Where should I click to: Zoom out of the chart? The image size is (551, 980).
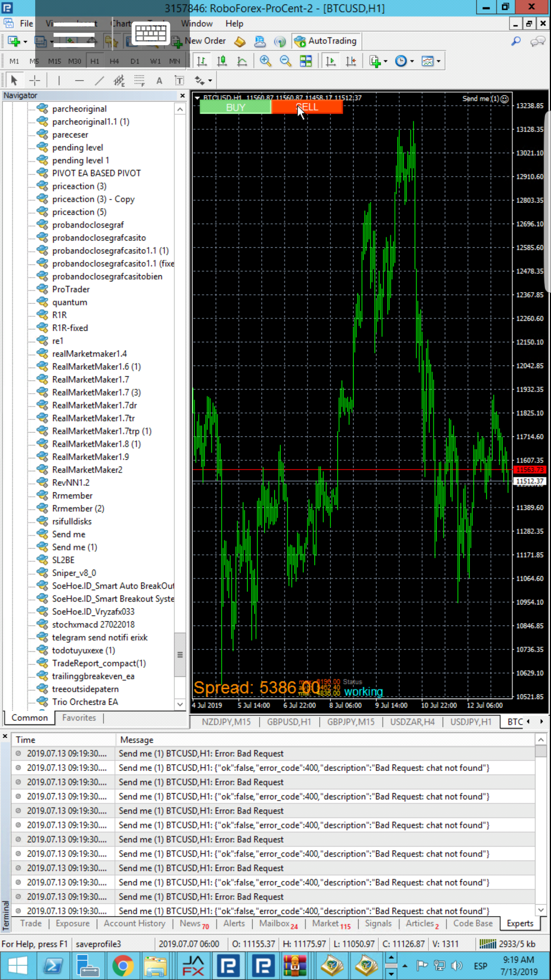point(285,61)
